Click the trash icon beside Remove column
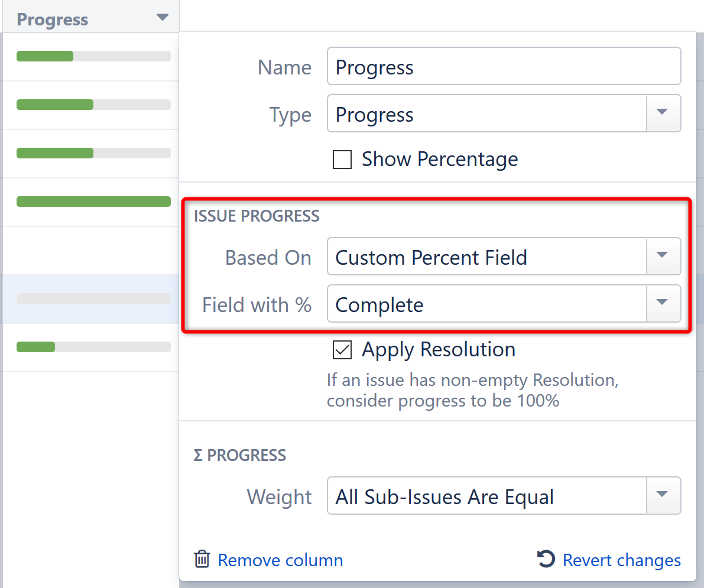Screen dimensions: 704x588 pos(202,559)
